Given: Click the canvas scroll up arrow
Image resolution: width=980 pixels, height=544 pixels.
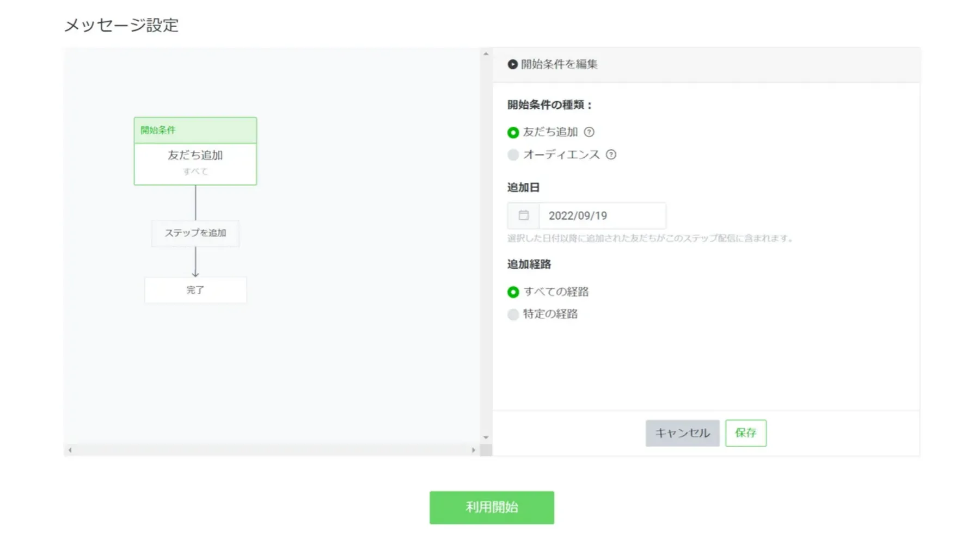Looking at the screenshot, I should pos(486,54).
